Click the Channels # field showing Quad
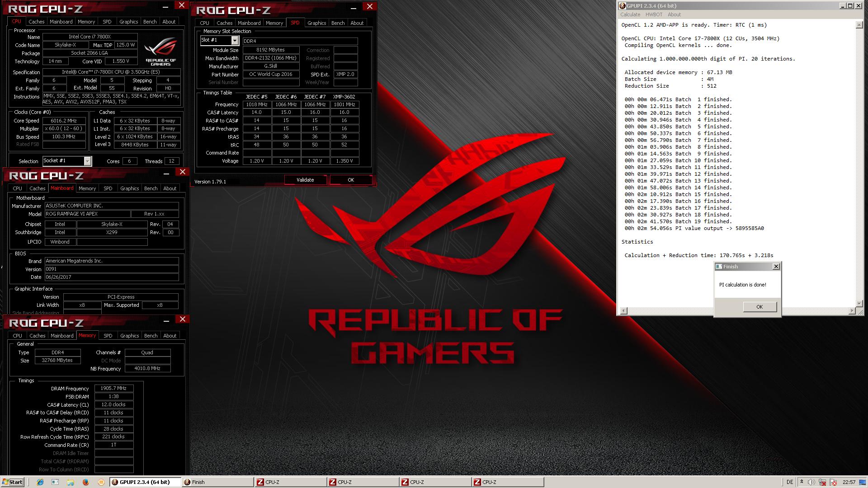The height and width of the screenshot is (488, 868). pyautogui.click(x=147, y=352)
